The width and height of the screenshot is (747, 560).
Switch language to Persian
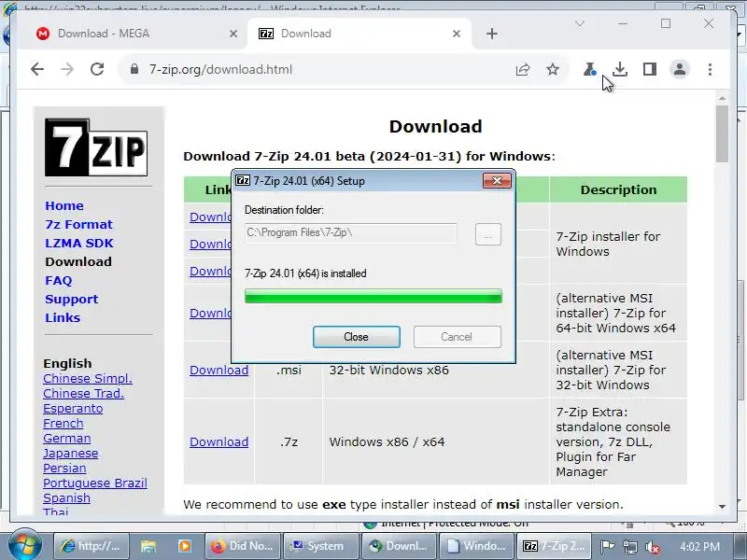tap(64, 469)
